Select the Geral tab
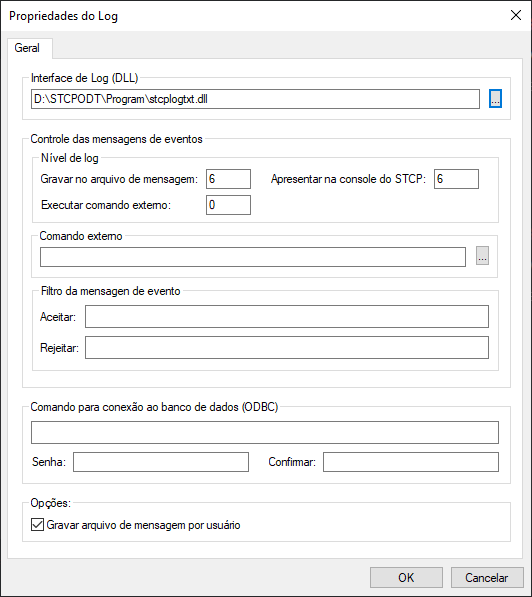The height and width of the screenshot is (597, 532). [x=27, y=48]
